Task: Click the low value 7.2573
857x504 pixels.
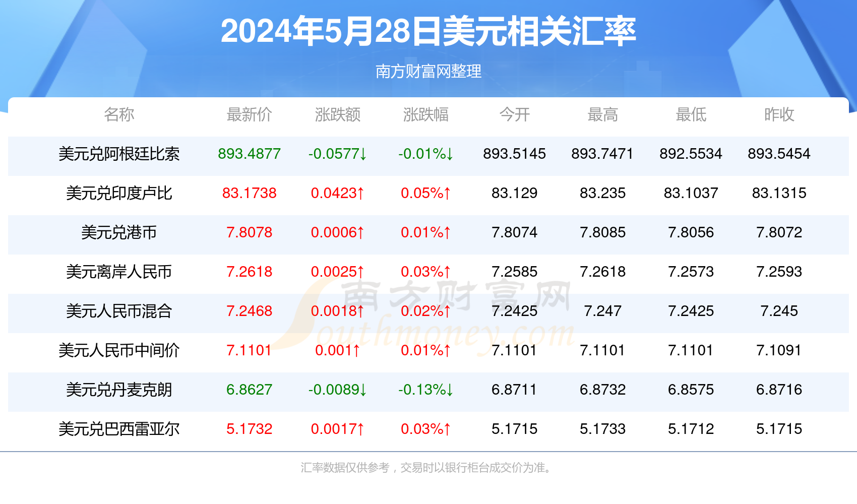Action: (691, 272)
